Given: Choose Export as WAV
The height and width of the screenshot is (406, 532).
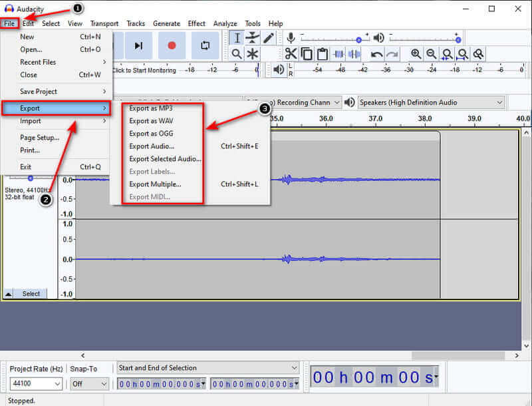Looking at the screenshot, I should 151,121.
